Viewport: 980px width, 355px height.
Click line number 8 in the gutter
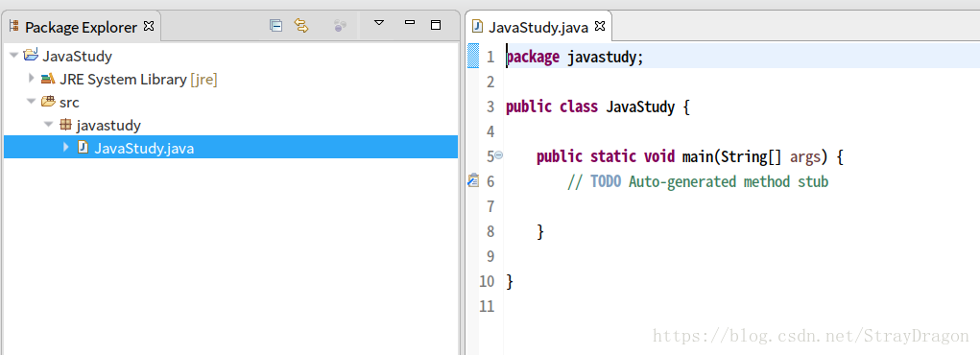click(x=490, y=232)
